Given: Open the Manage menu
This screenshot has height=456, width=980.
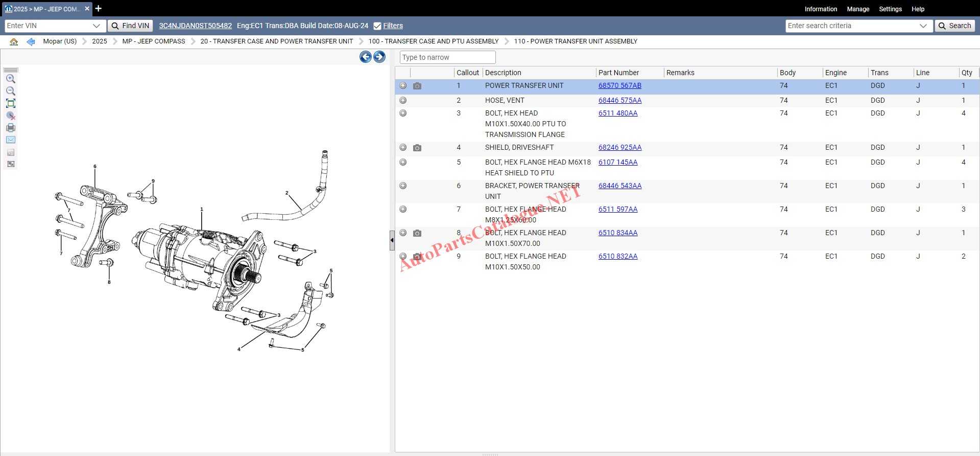Looking at the screenshot, I should 858,9.
